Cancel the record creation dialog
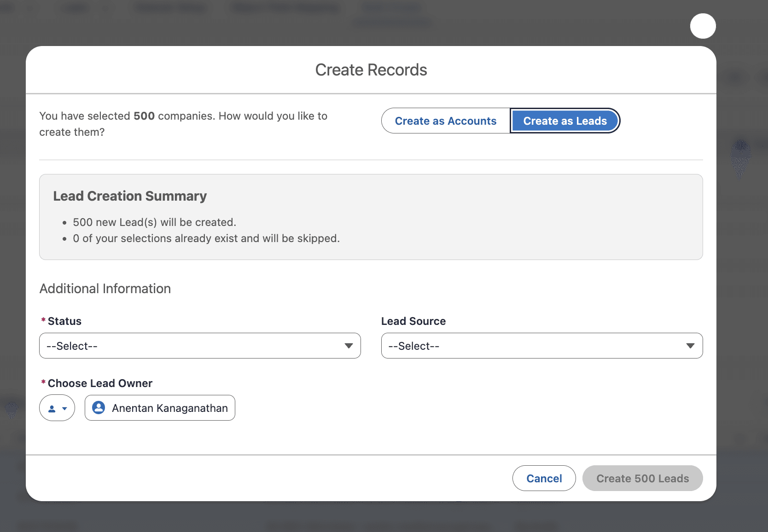 click(544, 478)
